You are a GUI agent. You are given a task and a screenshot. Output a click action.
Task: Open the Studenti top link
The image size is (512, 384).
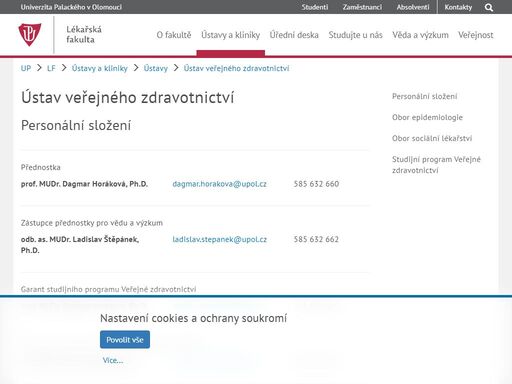click(x=315, y=7)
